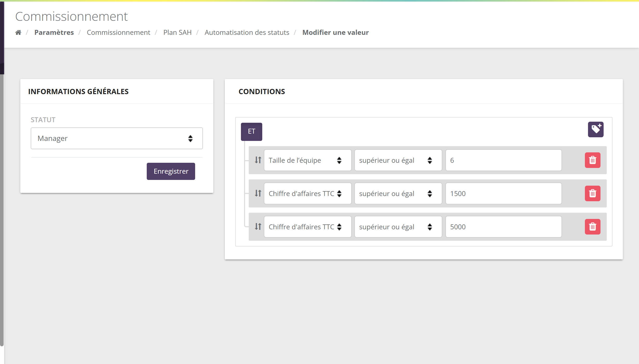Grab reorder handle of the 5000 row
The image size is (639, 364).
pos(258,226)
